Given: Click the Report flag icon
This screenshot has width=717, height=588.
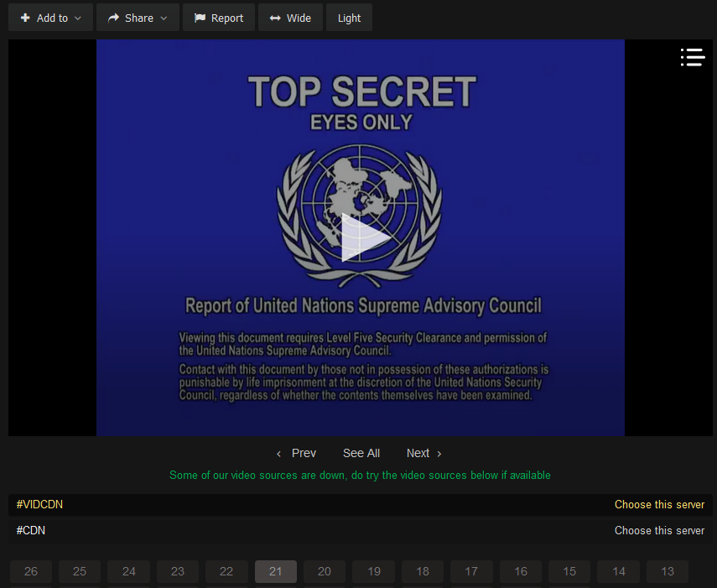Looking at the screenshot, I should (x=200, y=18).
